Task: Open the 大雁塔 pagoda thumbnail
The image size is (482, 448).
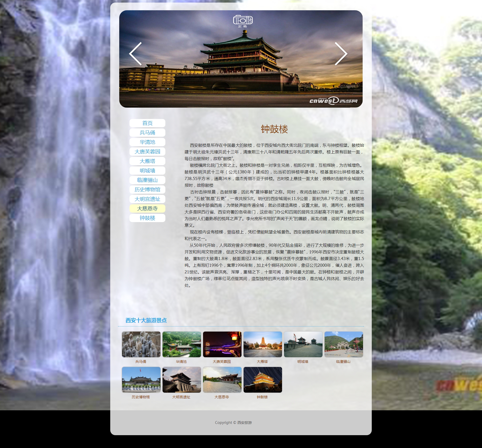Action: click(263, 344)
